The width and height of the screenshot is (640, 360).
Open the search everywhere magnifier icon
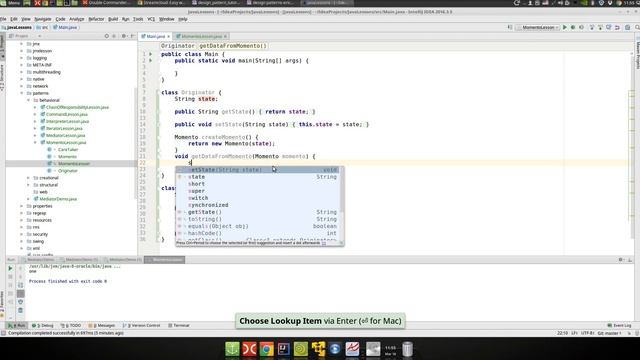tap(637, 27)
